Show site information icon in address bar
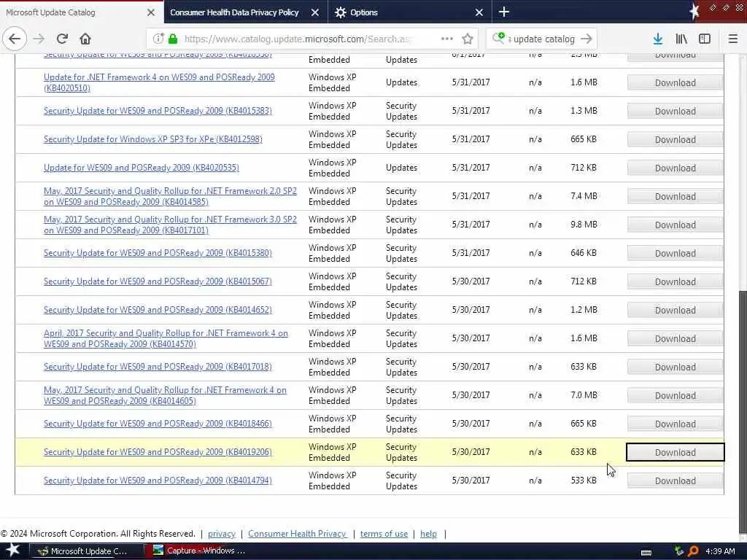The image size is (747, 560). pyautogui.click(x=158, y=39)
